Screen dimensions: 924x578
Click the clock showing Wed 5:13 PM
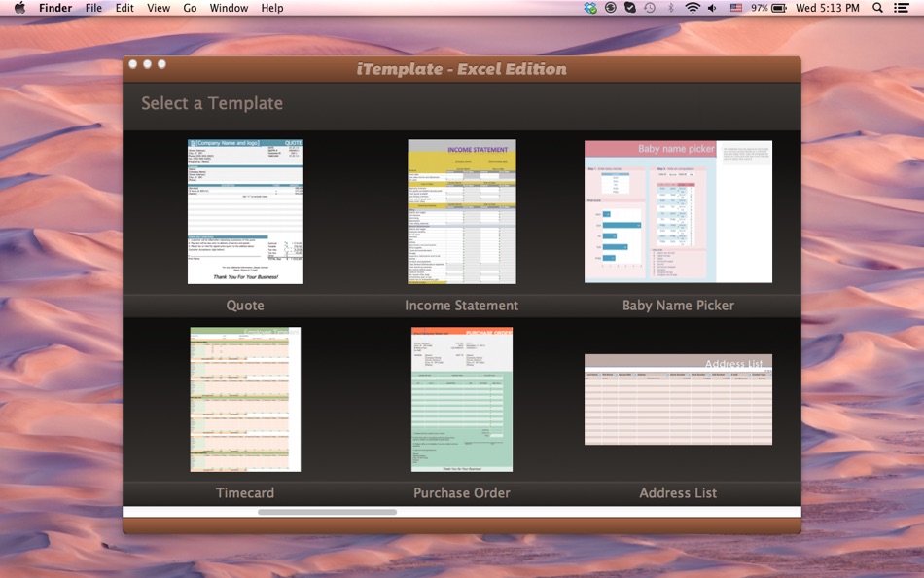[x=828, y=8]
